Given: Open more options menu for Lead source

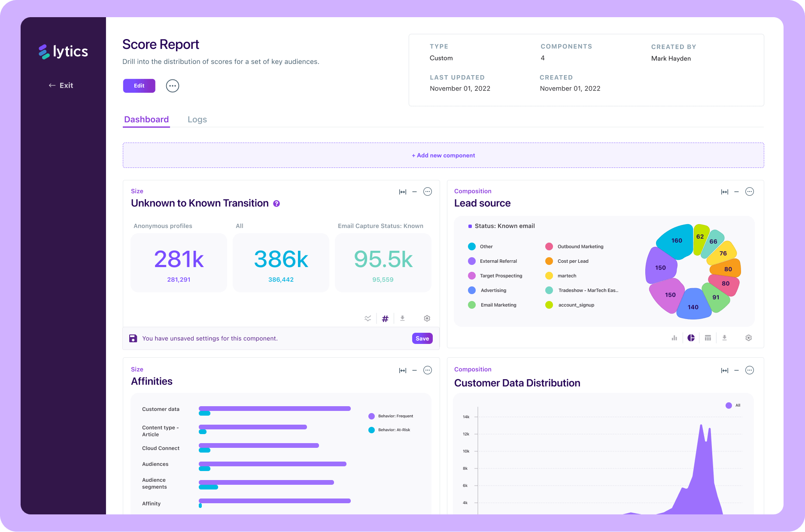Looking at the screenshot, I should pos(749,192).
